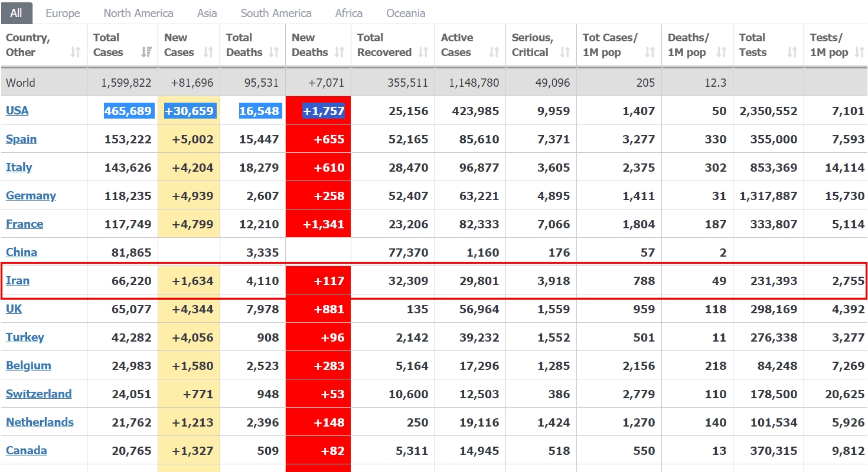The width and height of the screenshot is (868, 472).
Task: Show Oceania countries tab
Action: pyautogui.click(x=406, y=13)
